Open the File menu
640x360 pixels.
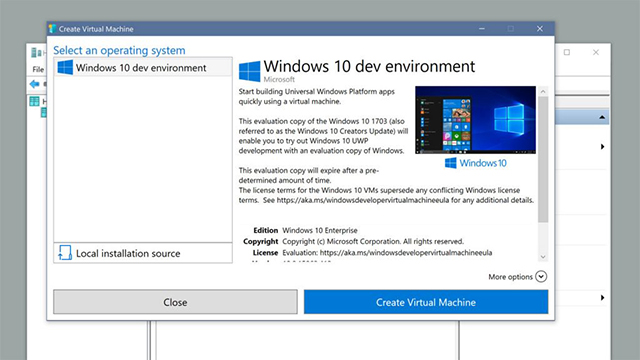[38, 69]
